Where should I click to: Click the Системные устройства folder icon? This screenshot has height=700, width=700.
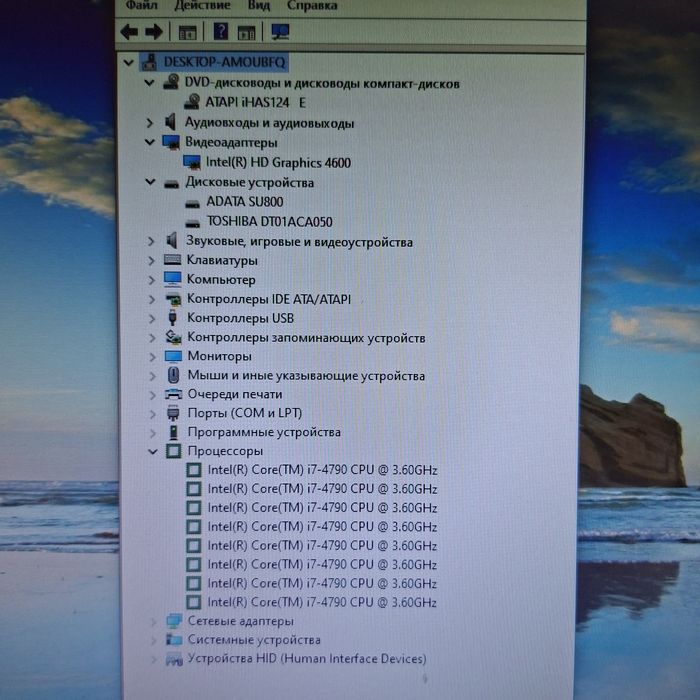click(x=174, y=640)
